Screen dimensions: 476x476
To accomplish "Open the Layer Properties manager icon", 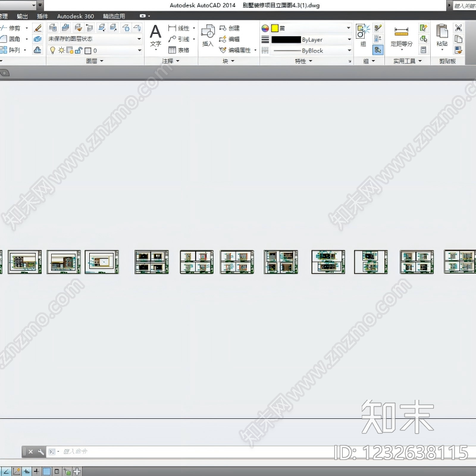I will (53, 28).
